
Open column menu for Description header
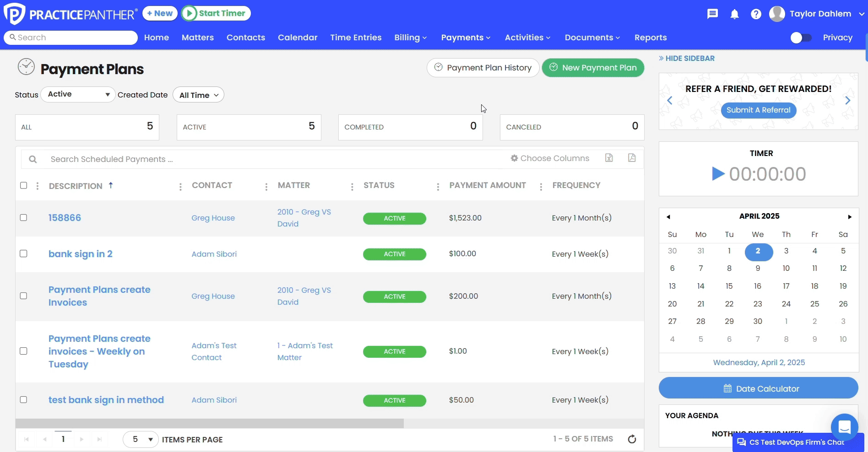click(x=180, y=187)
